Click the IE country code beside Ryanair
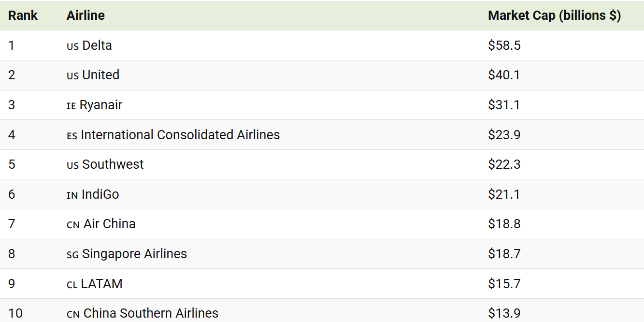 [x=71, y=106]
